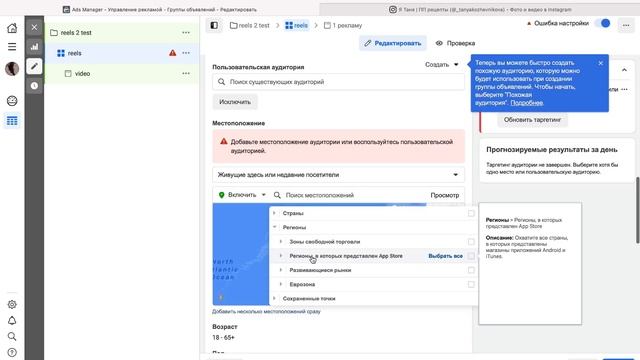Close the blue lookalike audience tooltip
Screen dimensions: 640x360
tap(600, 63)
